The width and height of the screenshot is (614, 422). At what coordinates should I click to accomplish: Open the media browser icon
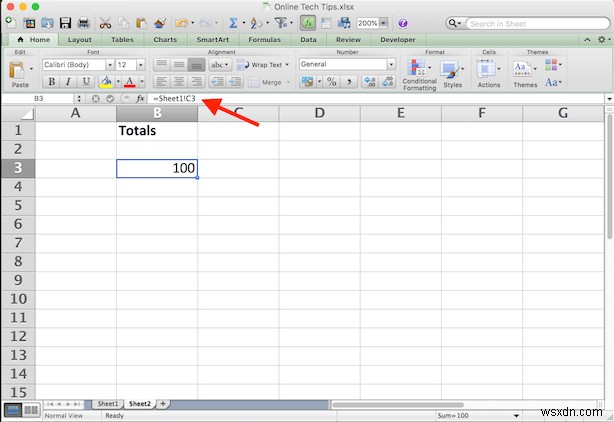(x=344, y=23)
